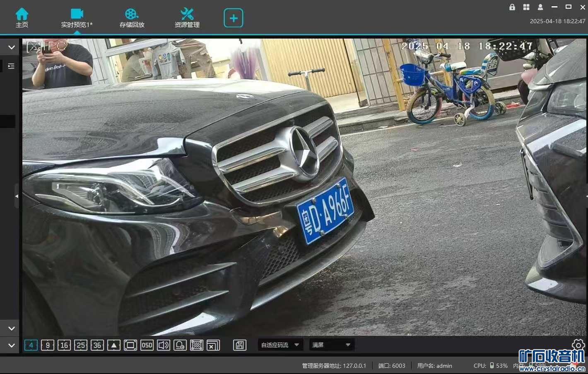Click the list indent icon in the left sidebar

(x=11, y=66)
